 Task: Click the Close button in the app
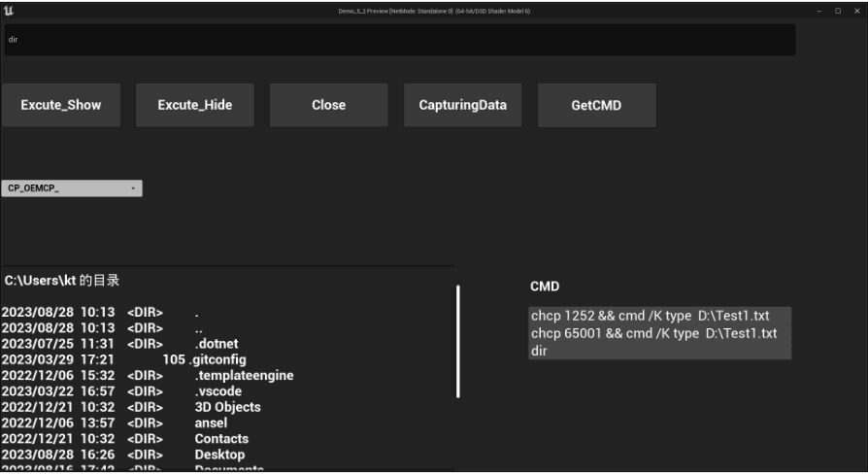329,105
